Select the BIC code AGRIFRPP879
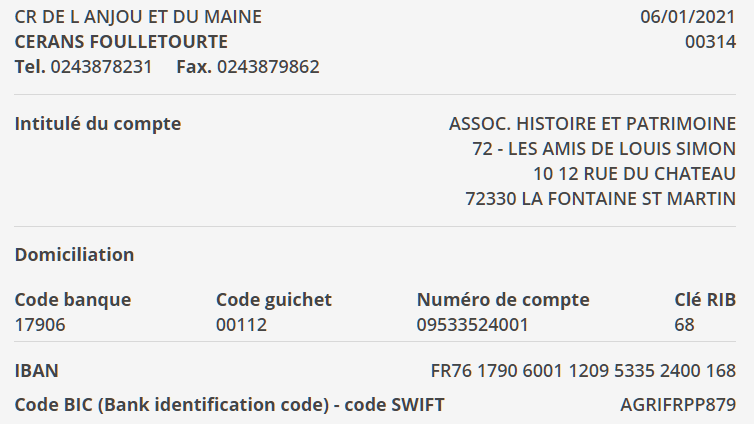This screenshot has width=754, height=424. pyautogui.click(x=678, y=405)
